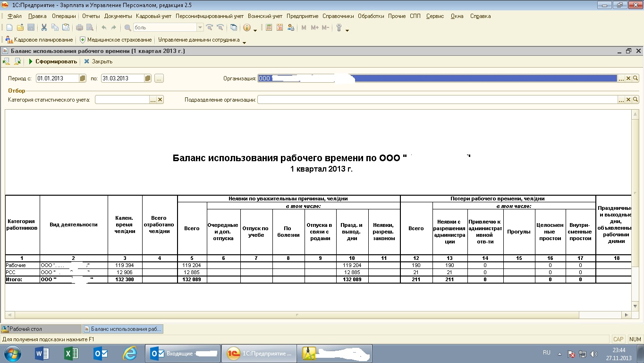Click the M- memory subtract button
644x363 pixels.
(325, 27)
